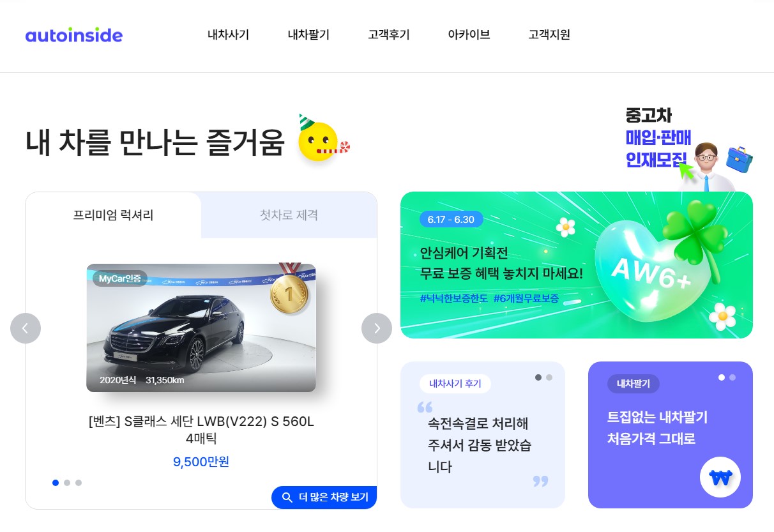This screenshot has height=532, width=774.
Task: Click the gold medal rank badge
Action: pos(289,289)
